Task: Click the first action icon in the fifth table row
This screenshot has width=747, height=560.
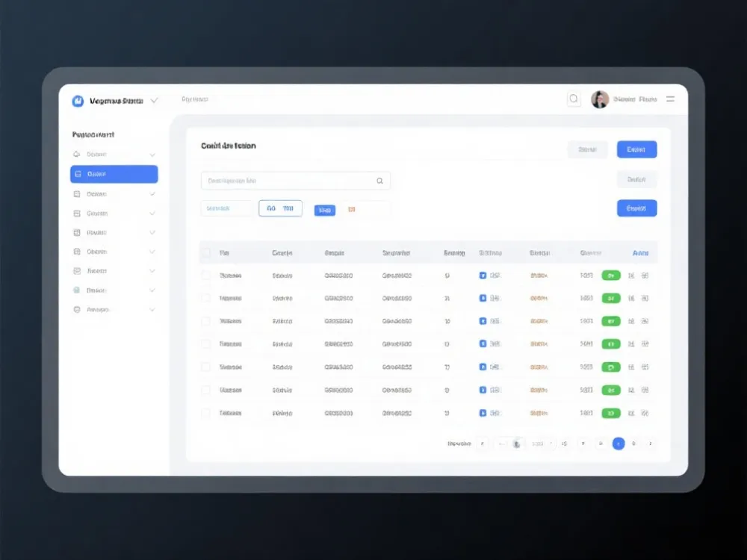Action: click(x=631, y=367)
